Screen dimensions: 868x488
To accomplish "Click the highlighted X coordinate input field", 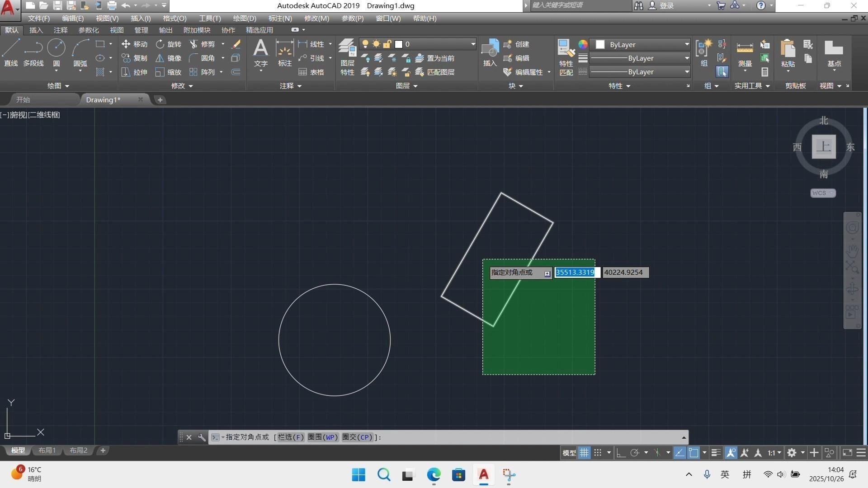I will click(x=577, y=272).
